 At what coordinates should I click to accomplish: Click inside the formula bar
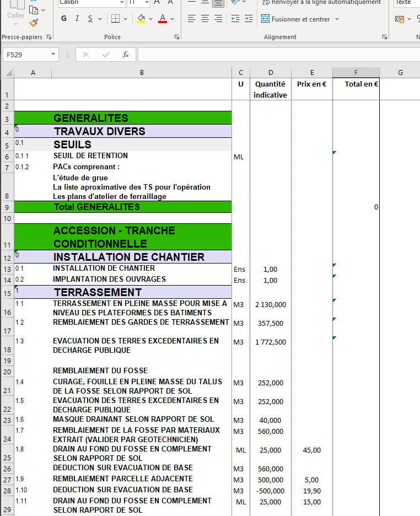click(x=279, y=55)
